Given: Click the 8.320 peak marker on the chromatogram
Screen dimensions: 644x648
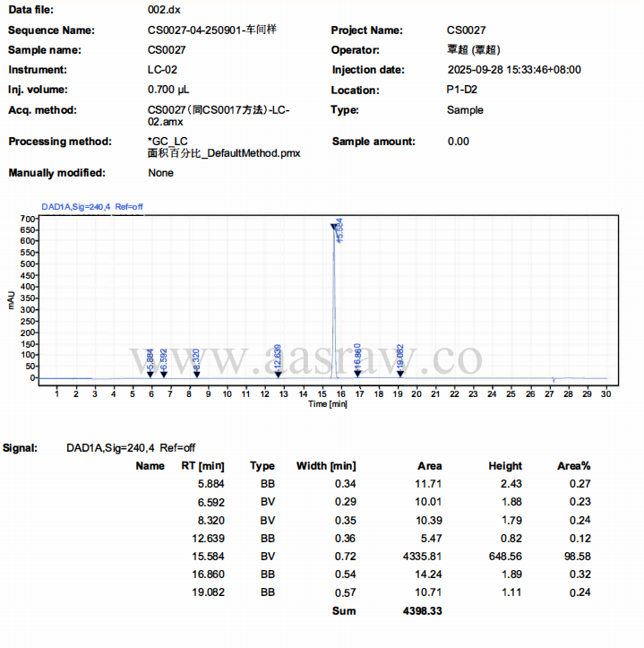Looking at the screenshot, I should (197, 374).
